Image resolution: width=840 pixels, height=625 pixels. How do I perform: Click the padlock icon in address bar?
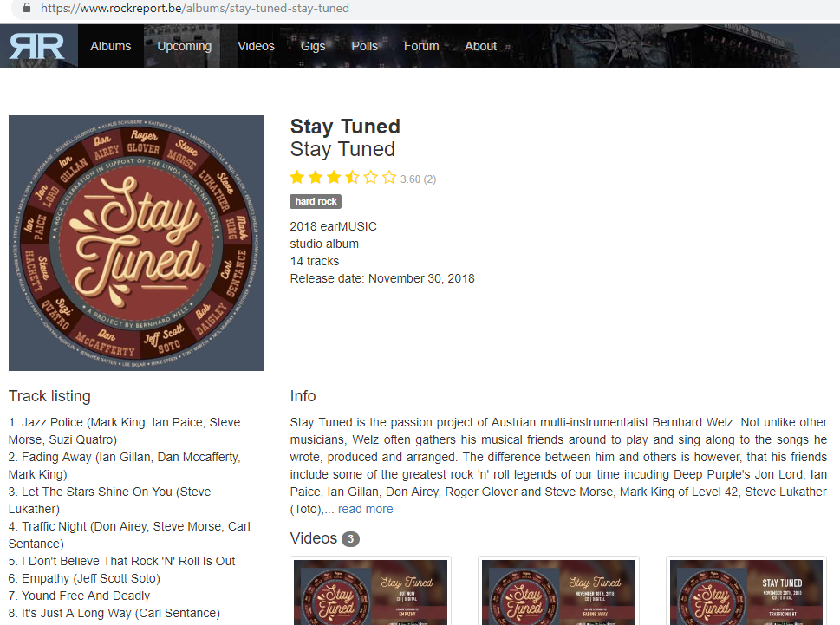point(26,8)
